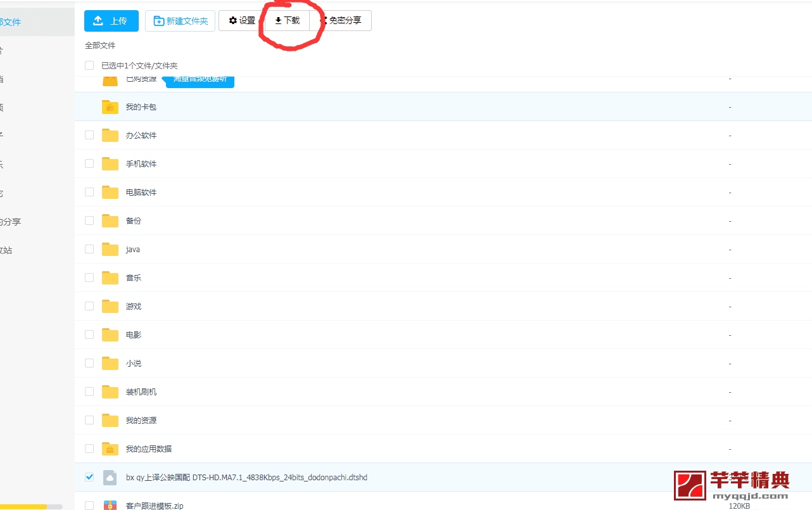
Task: Select the 音乐 folder checkbox
Action: [89, 277]
